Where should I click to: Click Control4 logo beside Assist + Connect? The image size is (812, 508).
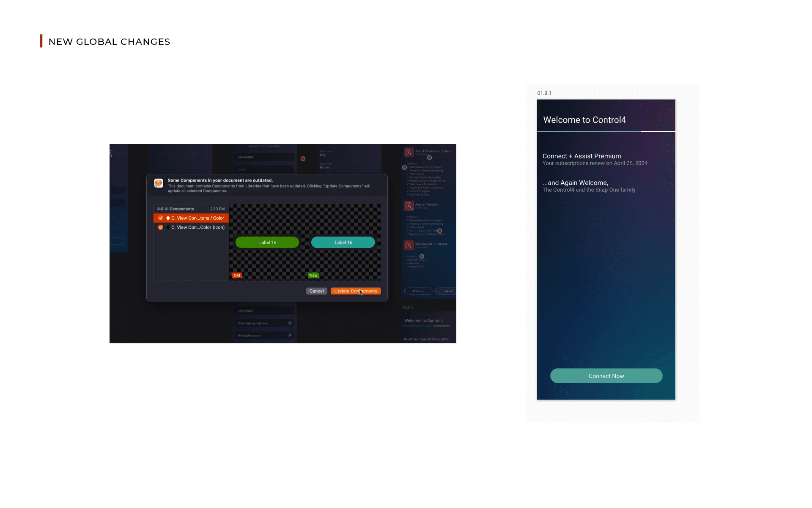[x=409, y=206]
